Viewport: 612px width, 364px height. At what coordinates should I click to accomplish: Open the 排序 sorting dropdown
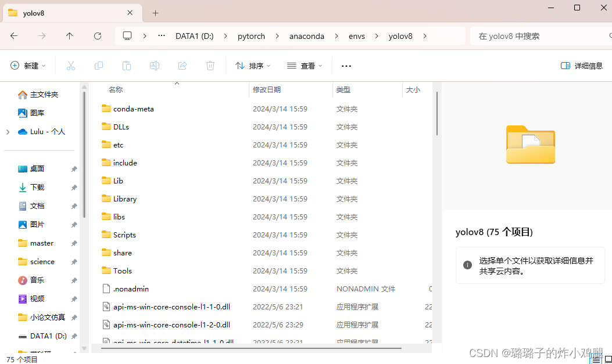pos(252,66)
